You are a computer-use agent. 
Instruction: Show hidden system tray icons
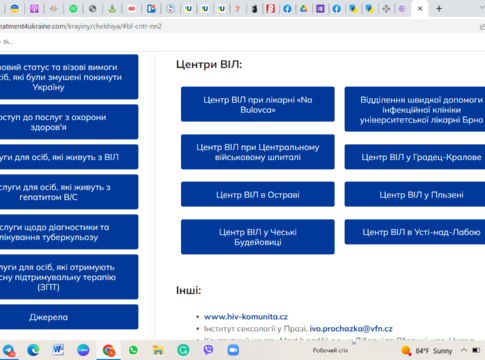[x=464, y=350]
